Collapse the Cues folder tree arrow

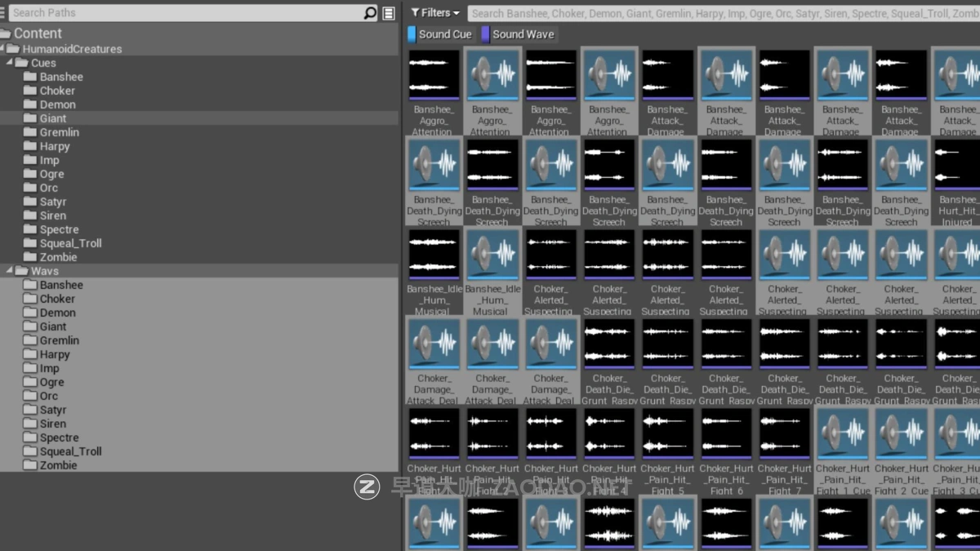click(9, 63)
